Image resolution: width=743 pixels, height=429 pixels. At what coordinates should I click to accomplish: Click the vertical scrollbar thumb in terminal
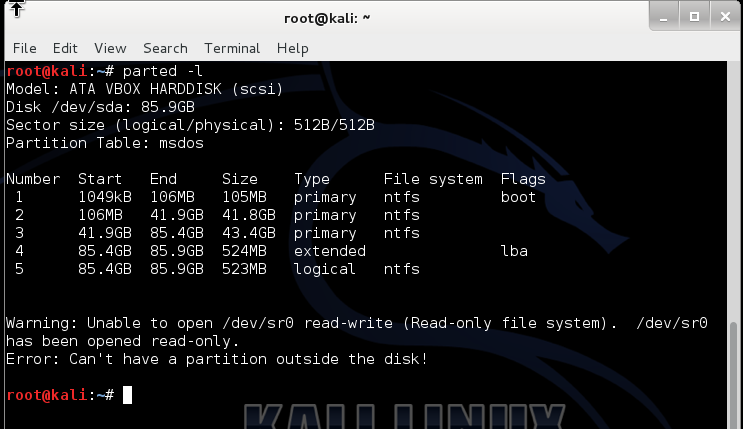pos(734,374)
